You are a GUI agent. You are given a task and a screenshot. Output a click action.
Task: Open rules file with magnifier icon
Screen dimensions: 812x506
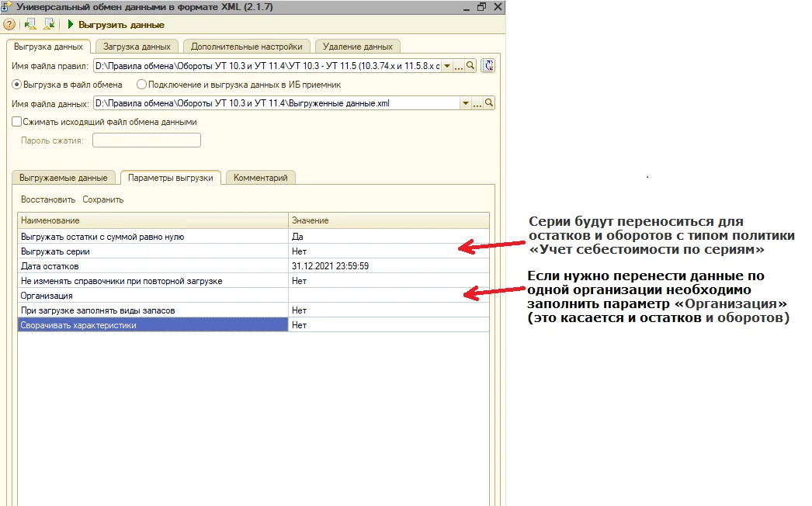pos(470,66)
